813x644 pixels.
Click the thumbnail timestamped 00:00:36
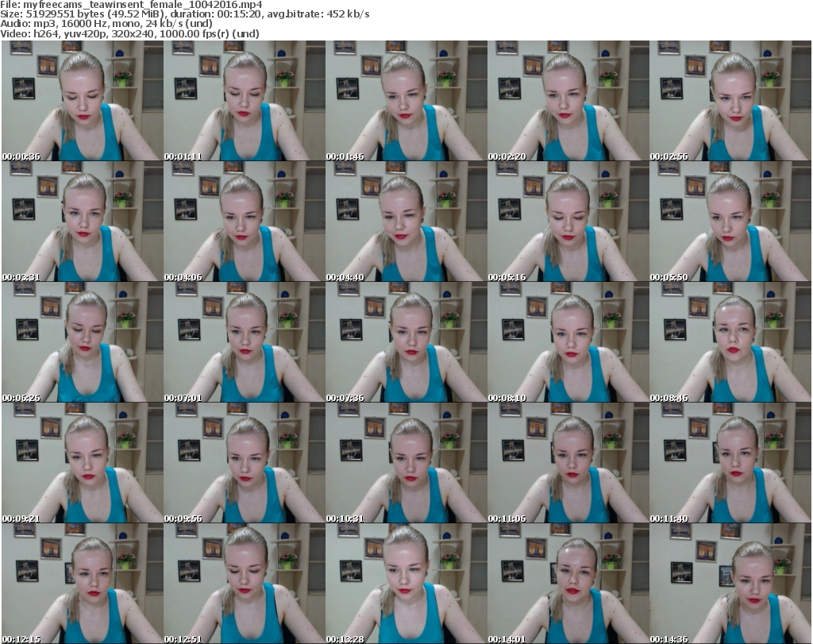coord(82,101)
